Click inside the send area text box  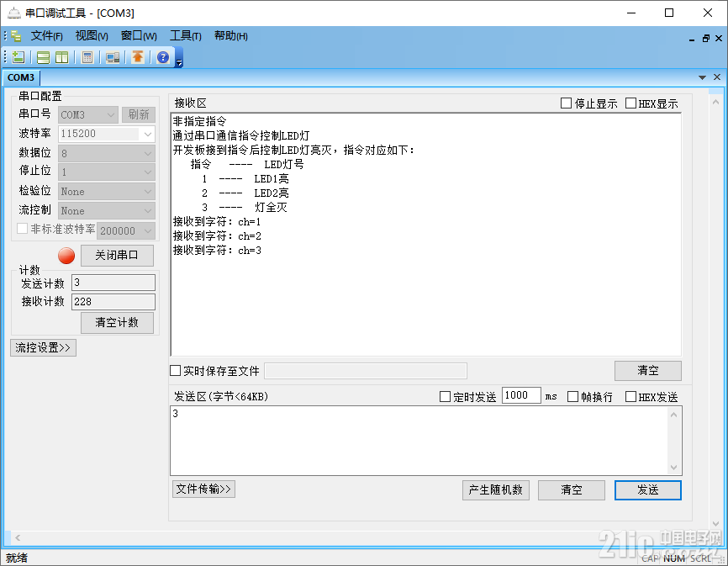[x=419, y=441]
